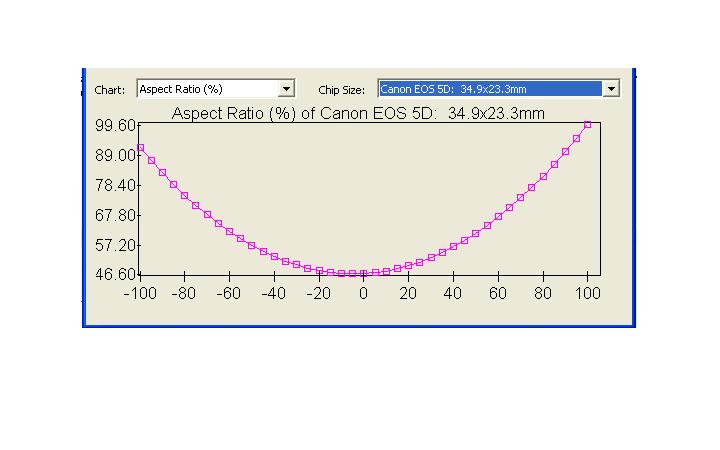
Task: Click the x-axis label 80
Action: point(543,293)
